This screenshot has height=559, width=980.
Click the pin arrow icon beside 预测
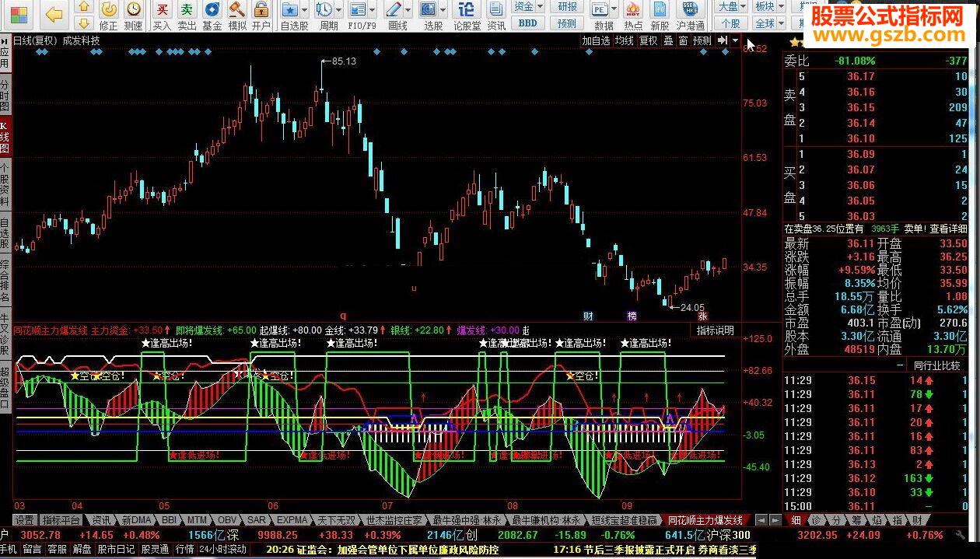tap(723, 40)
